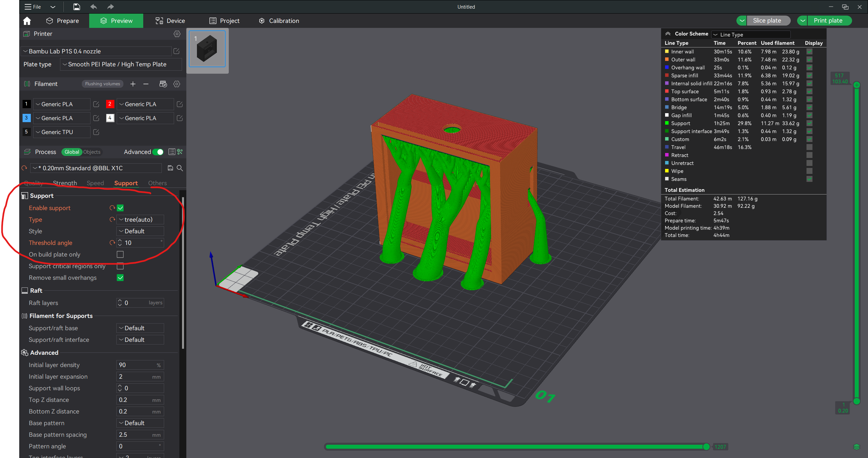Open the support Style dropdown
This screenshot has width=868, height=458.
140,231
